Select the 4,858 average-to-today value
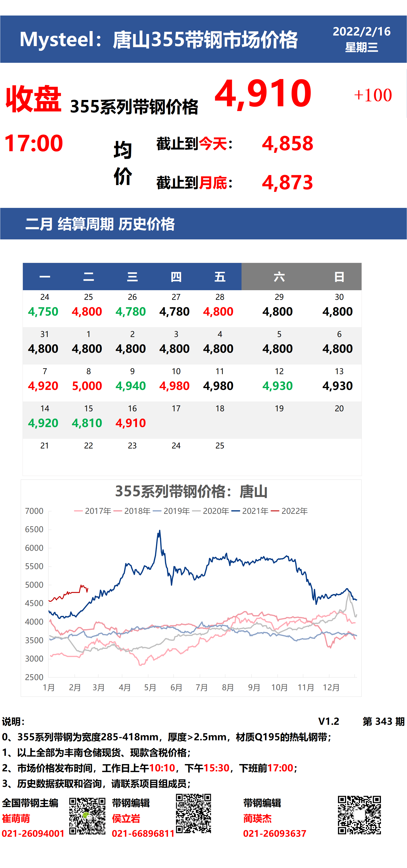This screenshot has height=868, width=407. click(x=288, y=143)
